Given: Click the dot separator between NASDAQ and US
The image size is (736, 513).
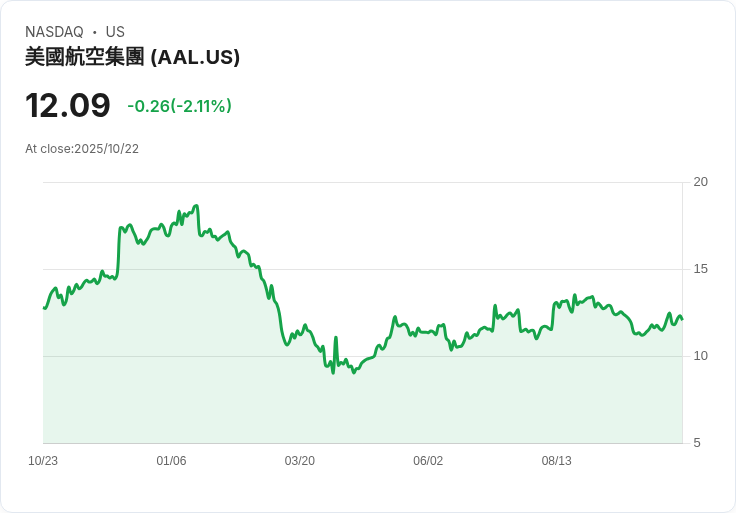Looking at the screenshot, I should click(x=94, y=32).
